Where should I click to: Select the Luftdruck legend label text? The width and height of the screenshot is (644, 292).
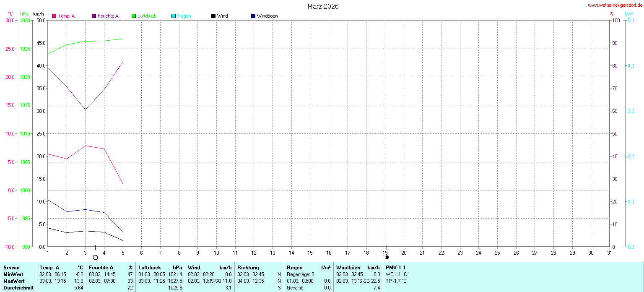147,16
